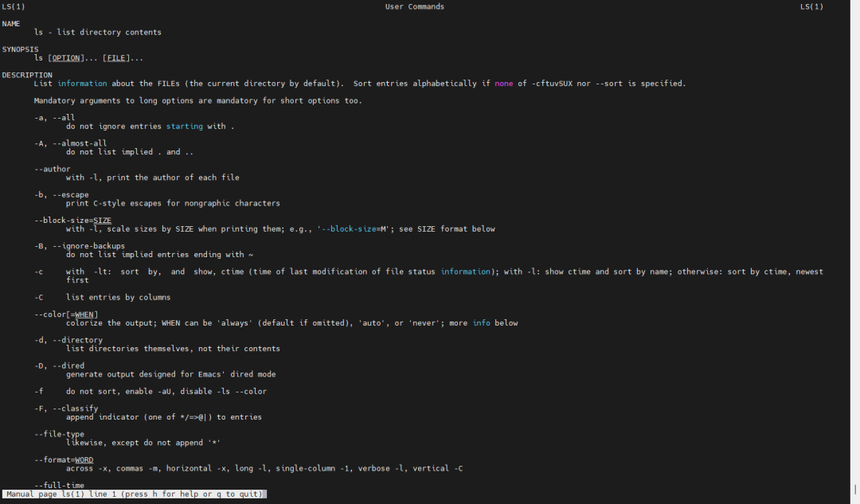Click 'likewise, except do not append' line
Screen dimensions: 860x504
(x=143, y=443)
